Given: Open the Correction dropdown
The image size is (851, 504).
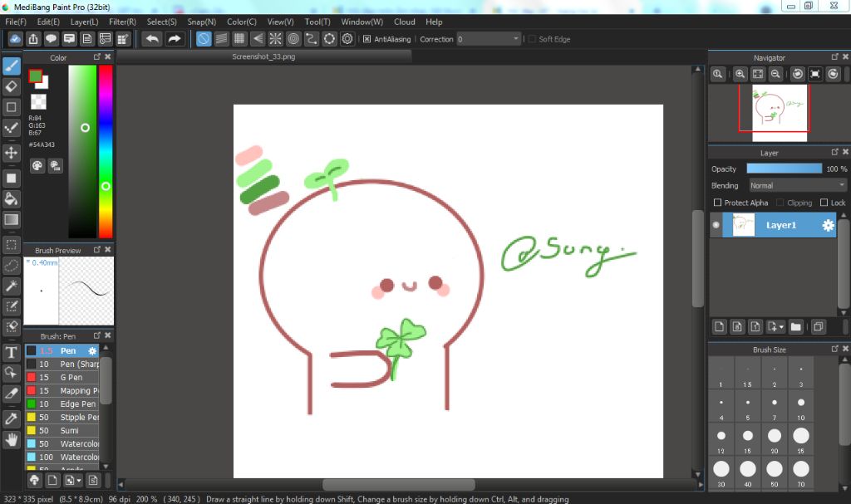Looking at the screenshot, I should [488, 39].
